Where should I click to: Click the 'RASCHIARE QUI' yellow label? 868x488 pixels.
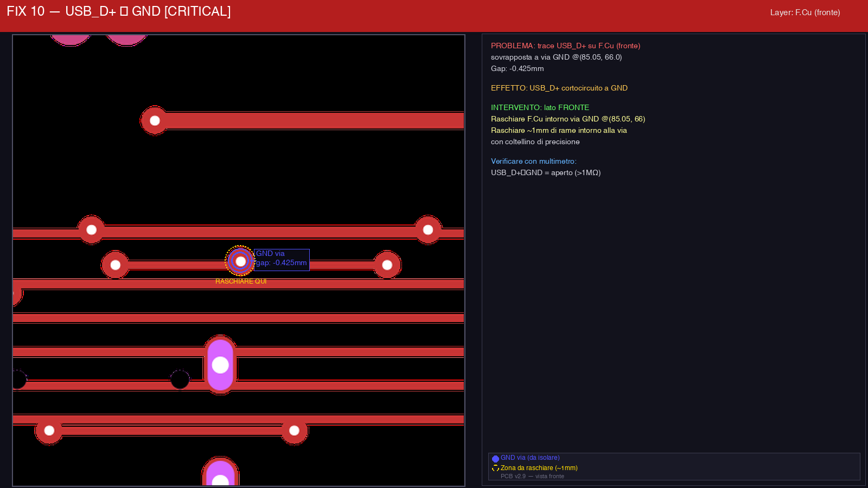click(x=241, y=281)
